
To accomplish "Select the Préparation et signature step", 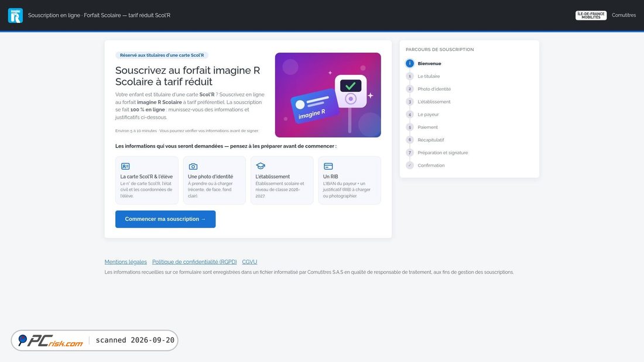I will click(443, 153).
